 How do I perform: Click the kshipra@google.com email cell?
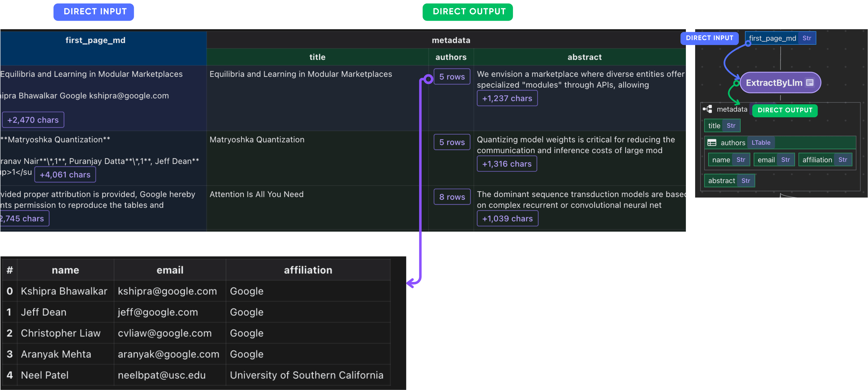coord(167,291)
